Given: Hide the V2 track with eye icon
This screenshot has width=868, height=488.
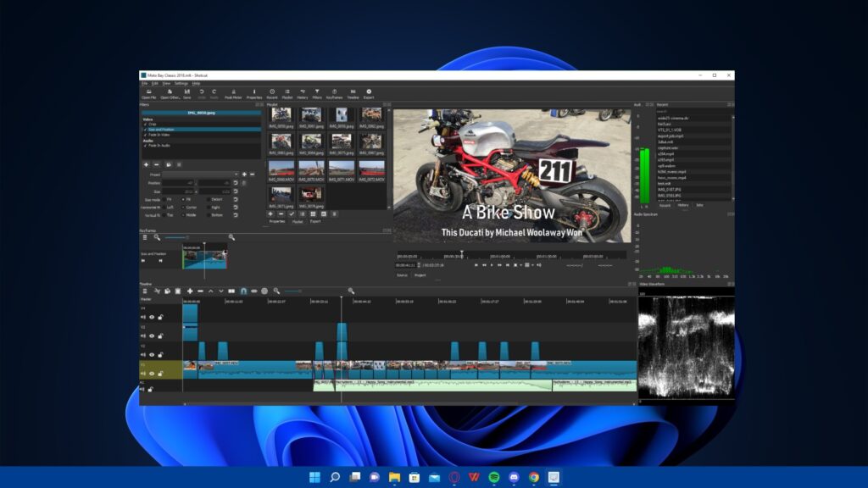Looking at the screenshot, I should pyautogui.click(x=152, y=355).
